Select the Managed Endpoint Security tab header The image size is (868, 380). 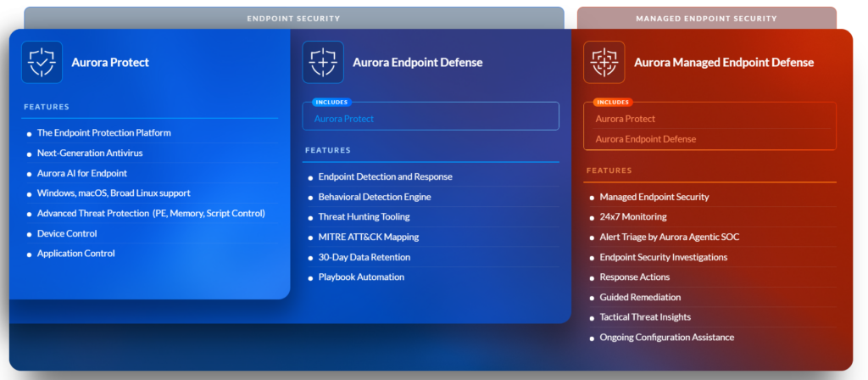coord(706,19)
